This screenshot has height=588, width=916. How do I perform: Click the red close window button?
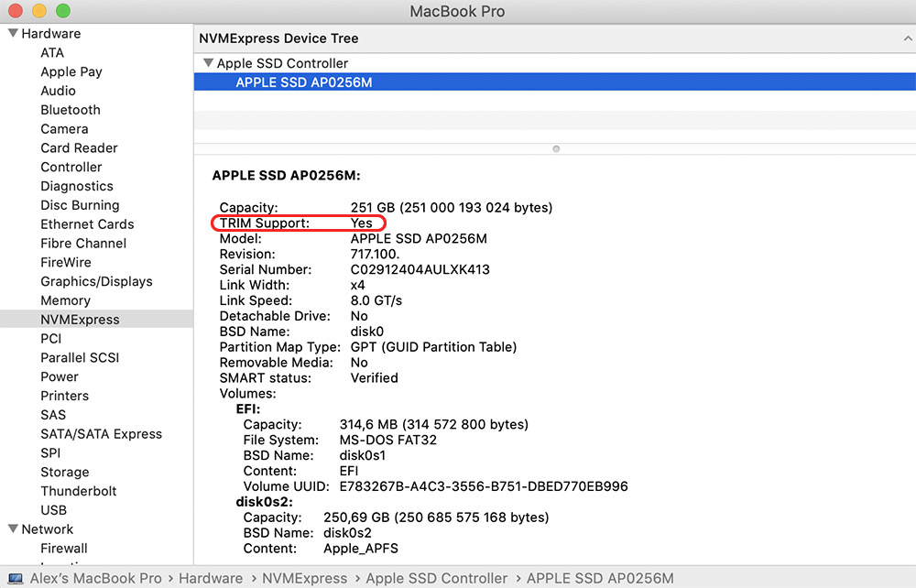tap(16, 10)
